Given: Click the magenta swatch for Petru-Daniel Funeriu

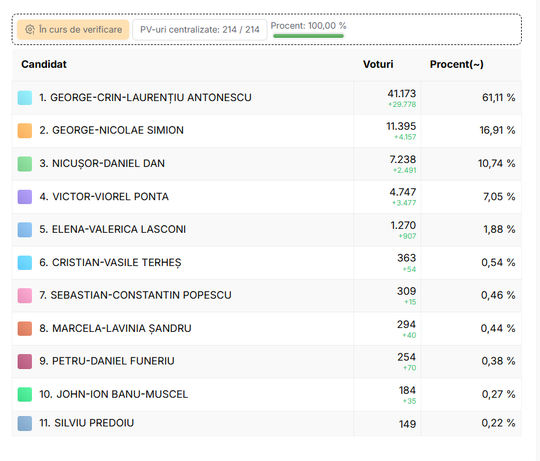Looking at the screenshot, I should [x=25, y=362].
